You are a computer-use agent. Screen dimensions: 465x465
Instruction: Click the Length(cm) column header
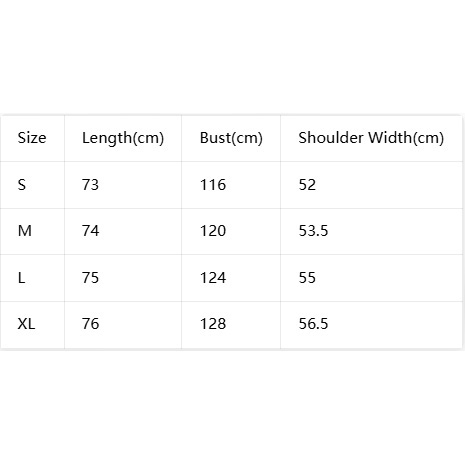(123, 138)
